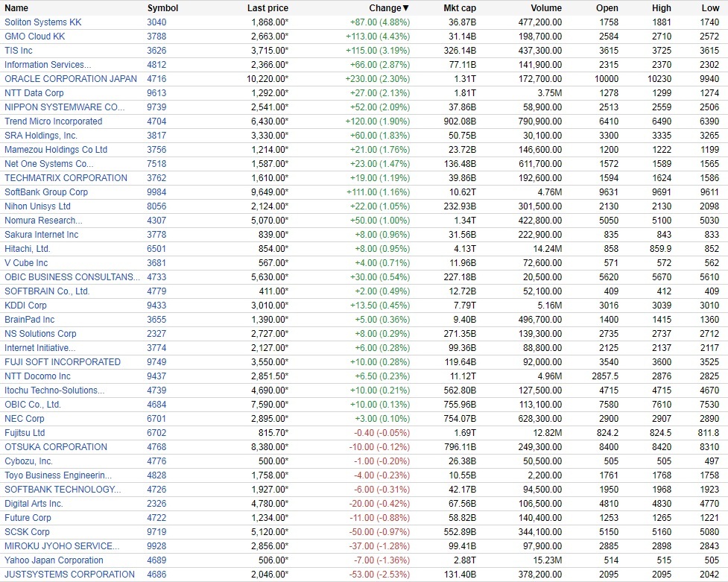The height and width of the screenshot is (582, 728).
Task: Click symbol 3040 link
Action: click(x=156, y=22)
